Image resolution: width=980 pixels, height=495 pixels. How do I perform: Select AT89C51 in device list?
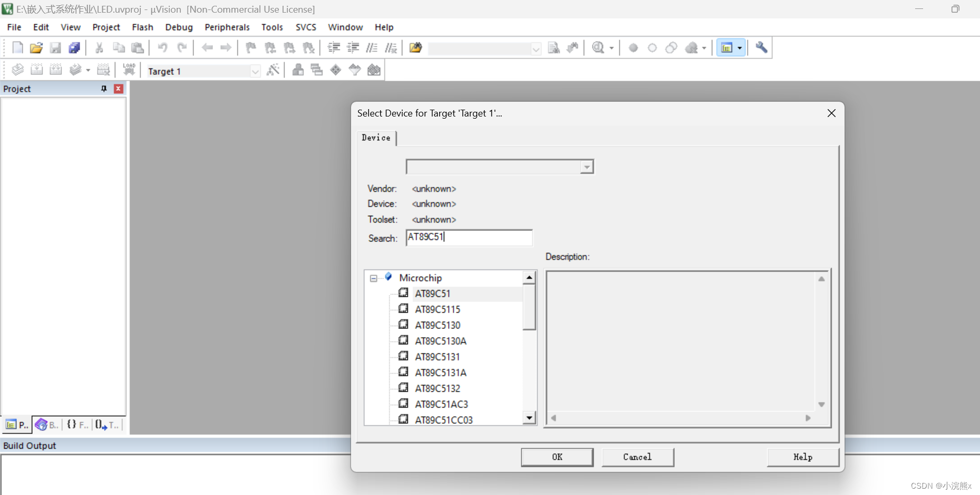433,294
